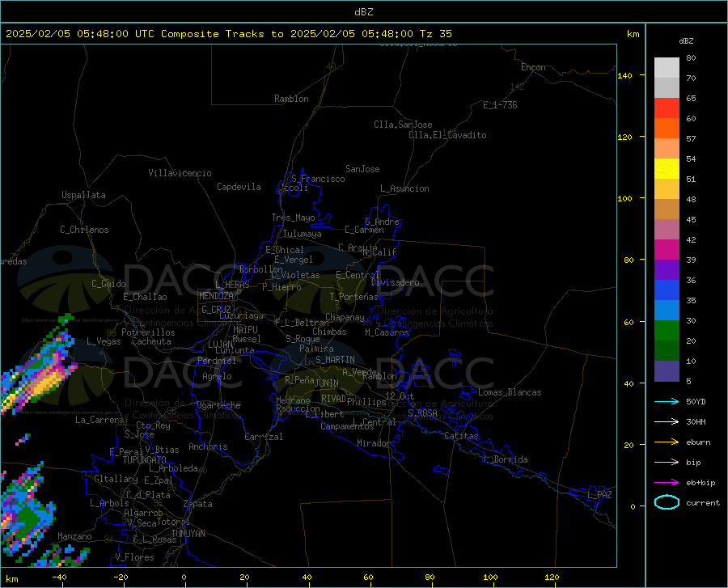
Task: Click the E_1-736 map label
Action: pos(500,105)
